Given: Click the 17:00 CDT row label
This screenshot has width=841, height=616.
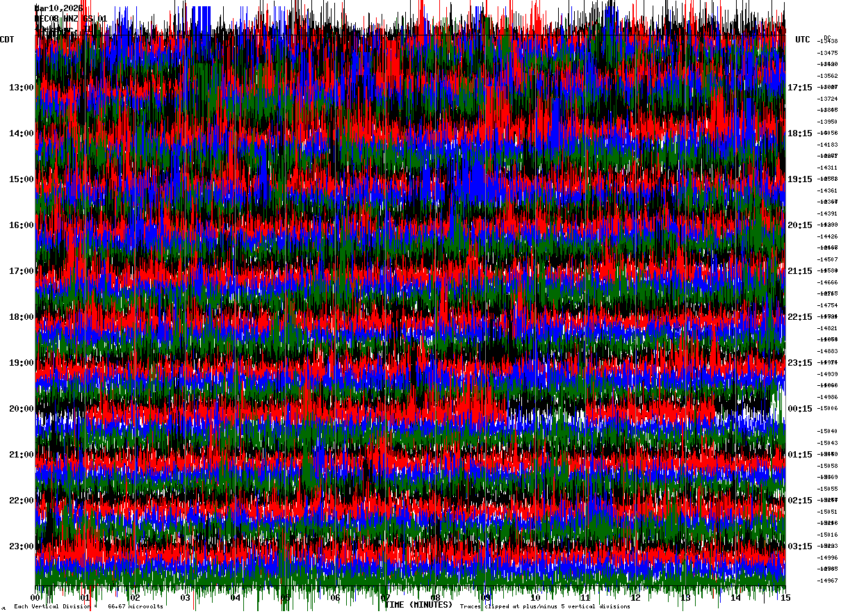Looking at the screenshot, I should point(22,271).
